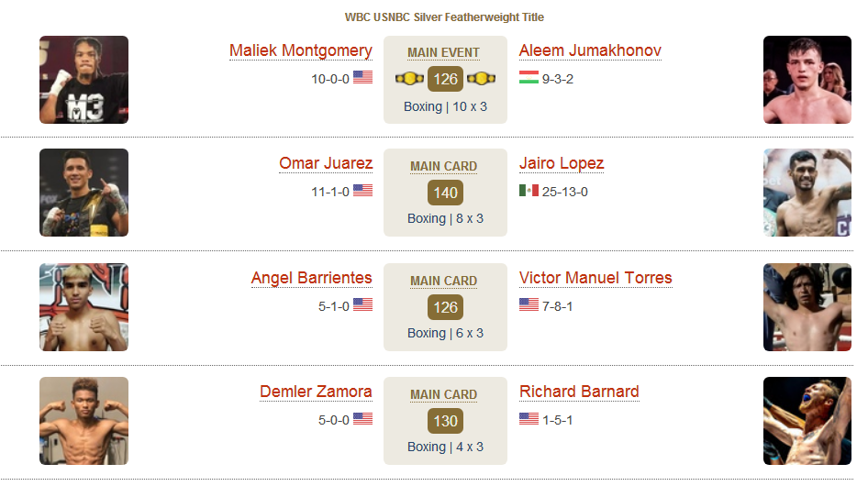Click the MAIN EVENT label

(443, 52)
